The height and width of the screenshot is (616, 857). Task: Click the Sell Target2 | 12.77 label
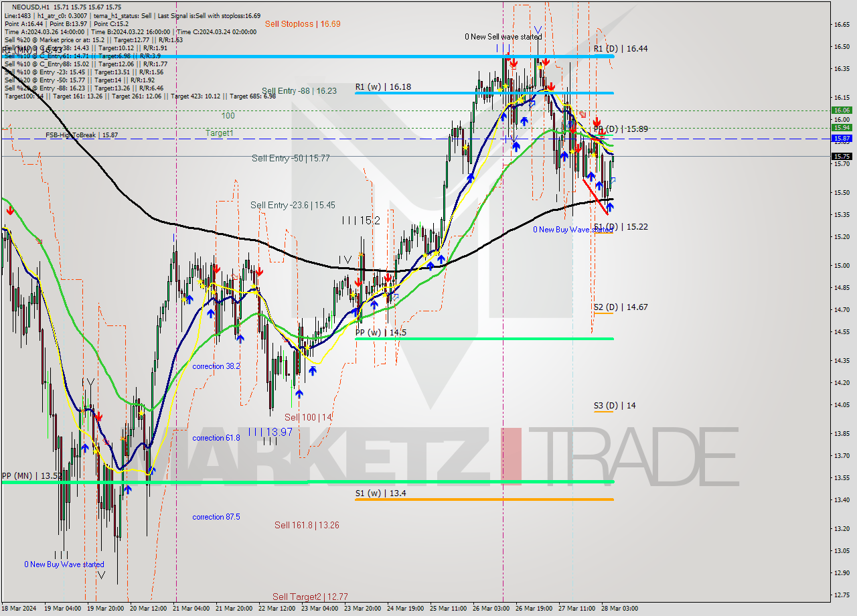click(x=310, y=597)
